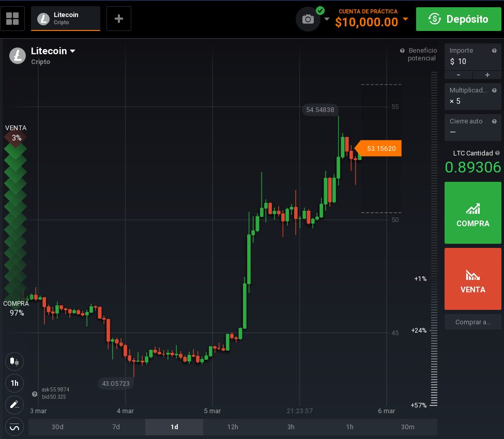Viewport: 504px width, 439px height.
Task: Increase amount with plus button
Action: (487, 75)
